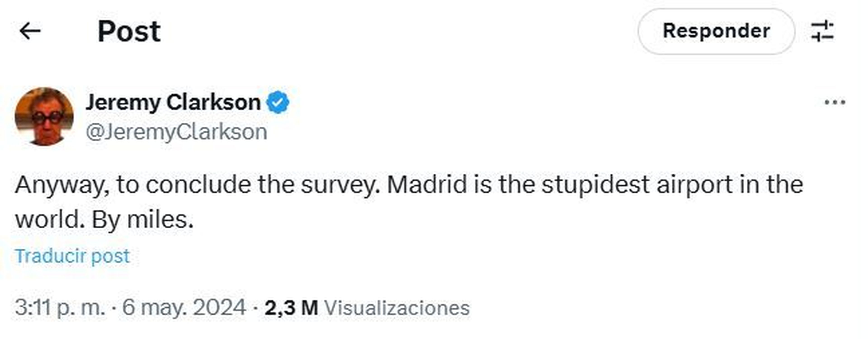Click the back arrow icon
The image size is (868, 339).
[30, 31]
